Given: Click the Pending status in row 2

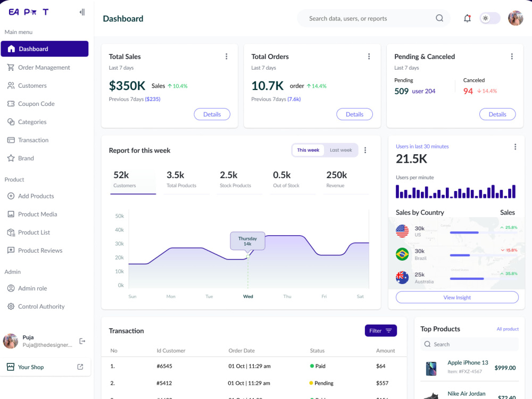Looking at the screenshot, I should (x=321, y=383).
